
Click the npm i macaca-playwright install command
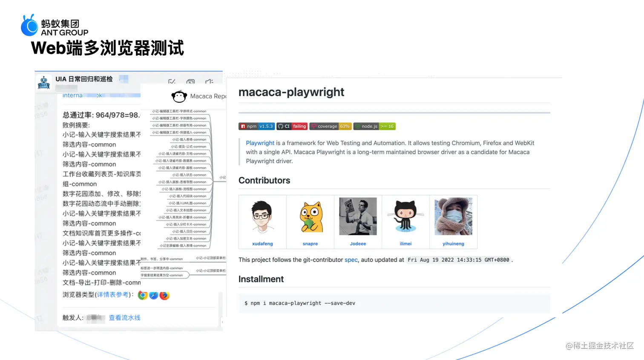point(300,303)
